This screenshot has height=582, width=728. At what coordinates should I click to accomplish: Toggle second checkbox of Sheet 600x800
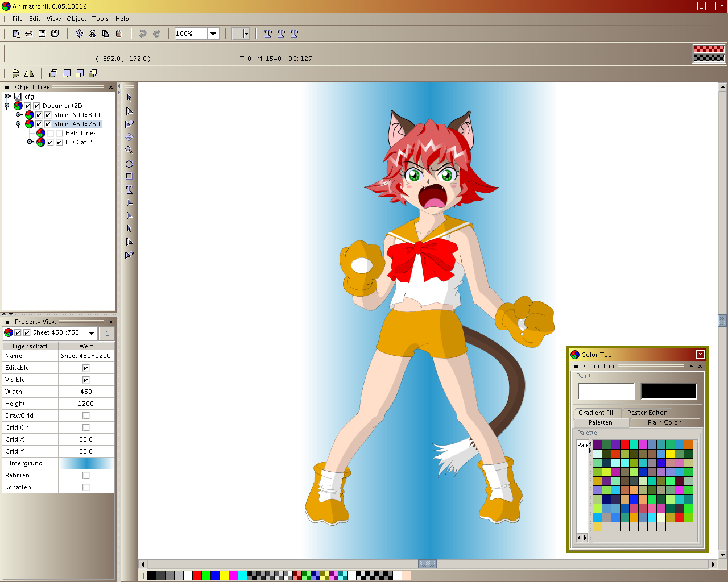point(48,115)
